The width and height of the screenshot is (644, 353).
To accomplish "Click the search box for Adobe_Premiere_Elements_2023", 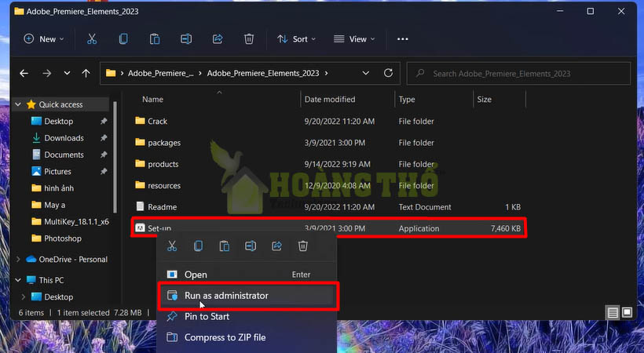I will click(x=518, y=74).
